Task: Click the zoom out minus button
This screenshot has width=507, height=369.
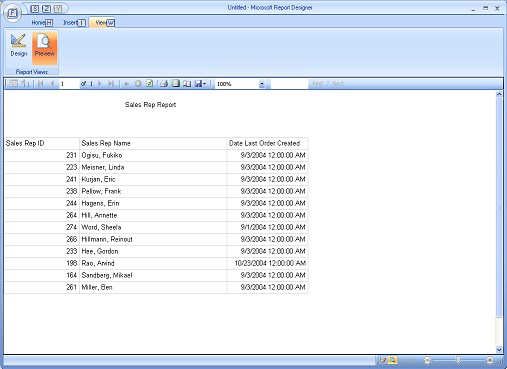Action: [x=427, y=360]
